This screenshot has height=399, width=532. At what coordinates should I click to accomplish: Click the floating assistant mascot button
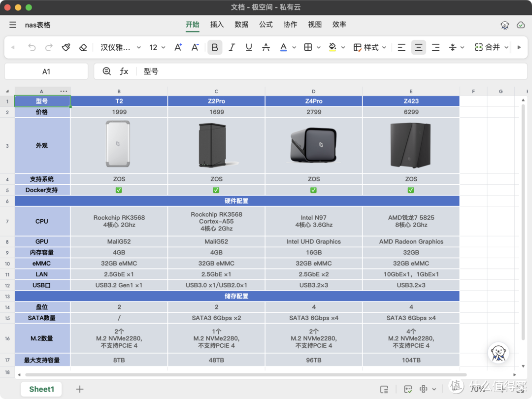[499, 353]
